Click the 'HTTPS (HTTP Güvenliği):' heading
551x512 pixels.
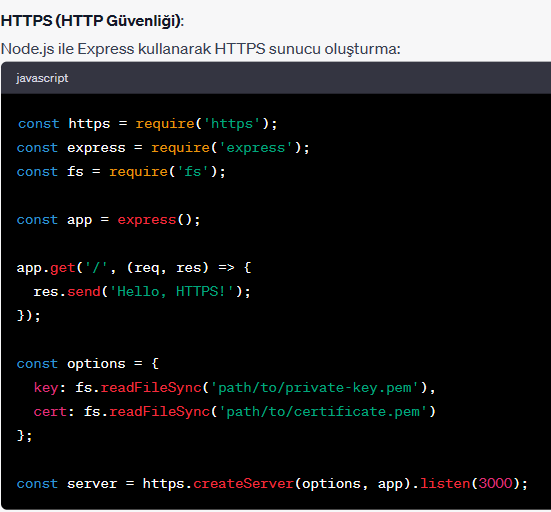(92, 21)
